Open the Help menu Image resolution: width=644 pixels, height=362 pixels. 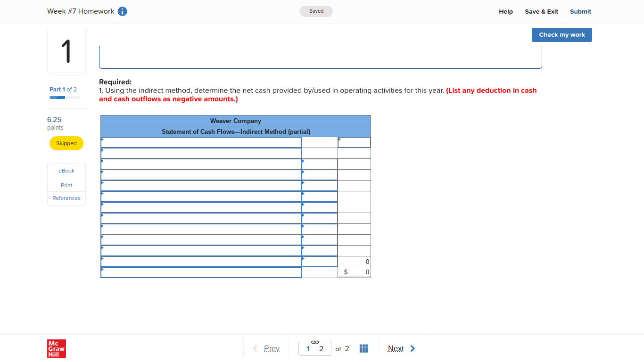[505, 11]
